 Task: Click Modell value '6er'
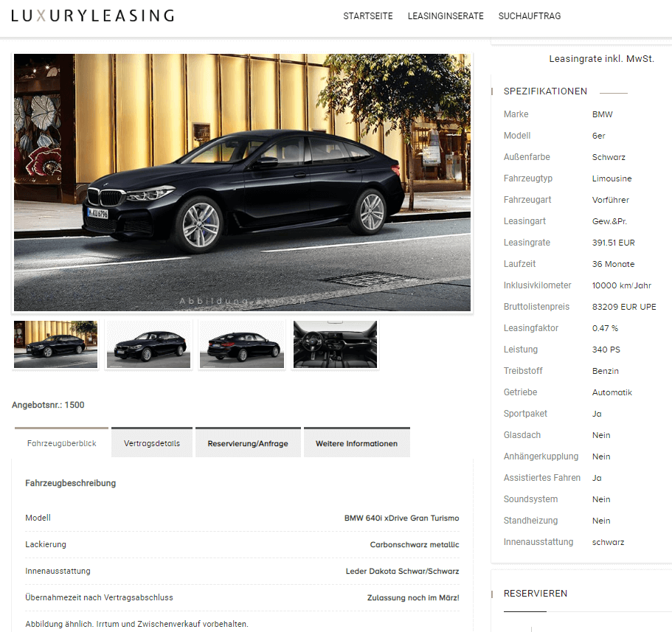(598, 136)
